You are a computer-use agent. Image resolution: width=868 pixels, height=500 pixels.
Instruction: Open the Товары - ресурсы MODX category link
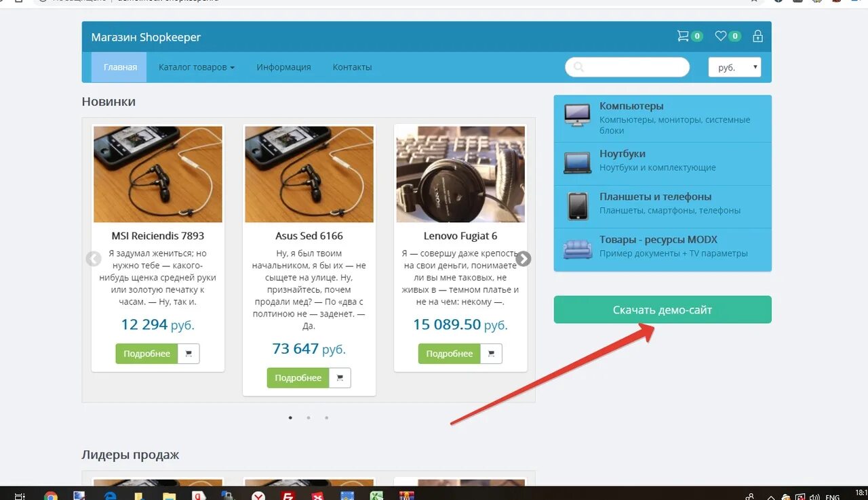tap(658, 239)
